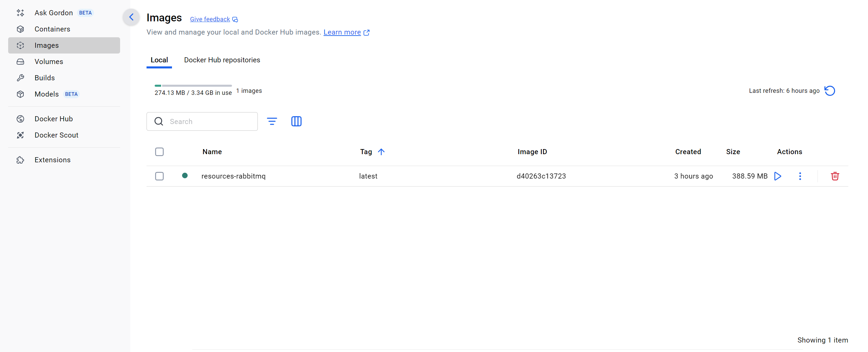This screenshot has height=352, width=868.
Task: Click the Volumes drive icon
Action: [x=20, y=62]
